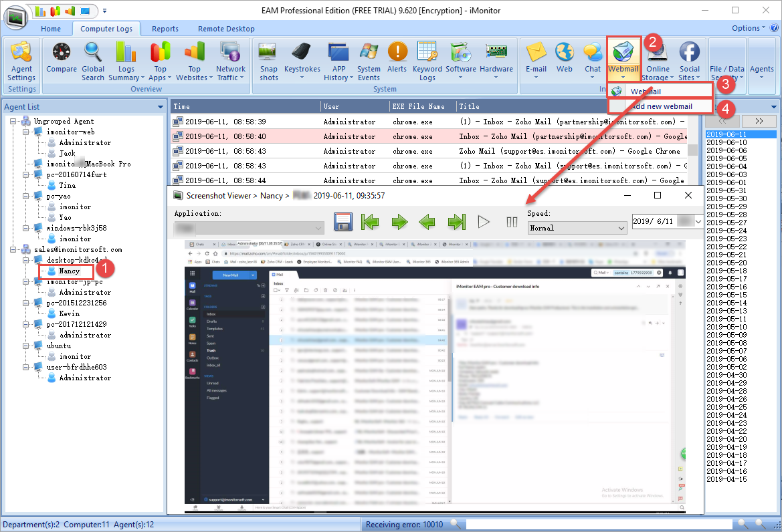
Task: Jump to first screenshot in viewer
Action: 370,222
